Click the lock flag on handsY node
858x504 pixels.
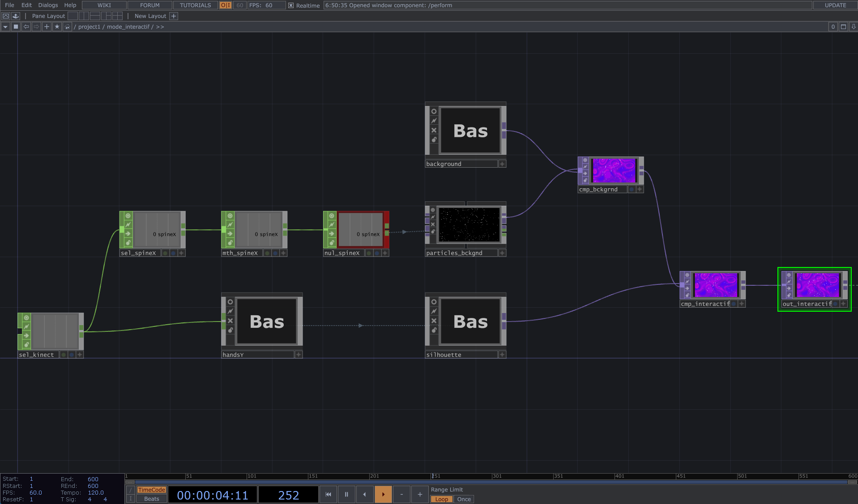[230, 330]
